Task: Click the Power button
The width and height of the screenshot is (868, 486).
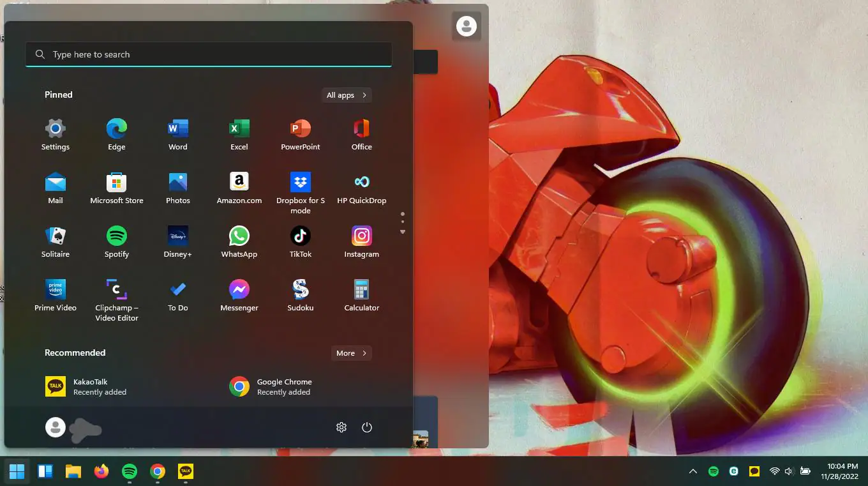Action: pyautogui.click(x=367, y=427)
